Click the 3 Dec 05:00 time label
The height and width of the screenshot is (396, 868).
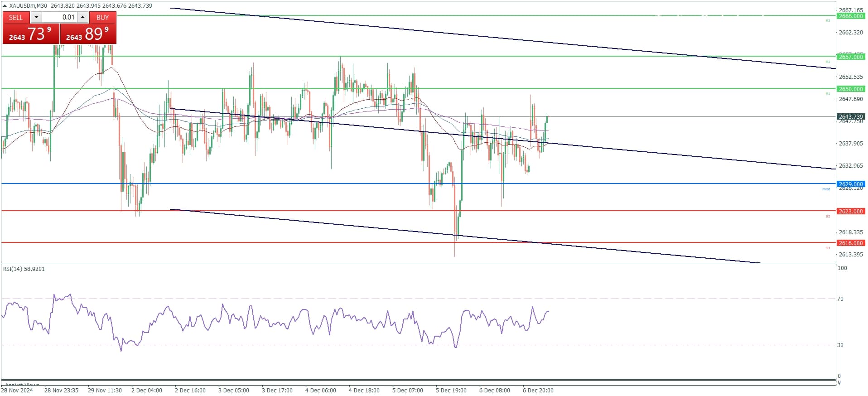click(233, 390)
